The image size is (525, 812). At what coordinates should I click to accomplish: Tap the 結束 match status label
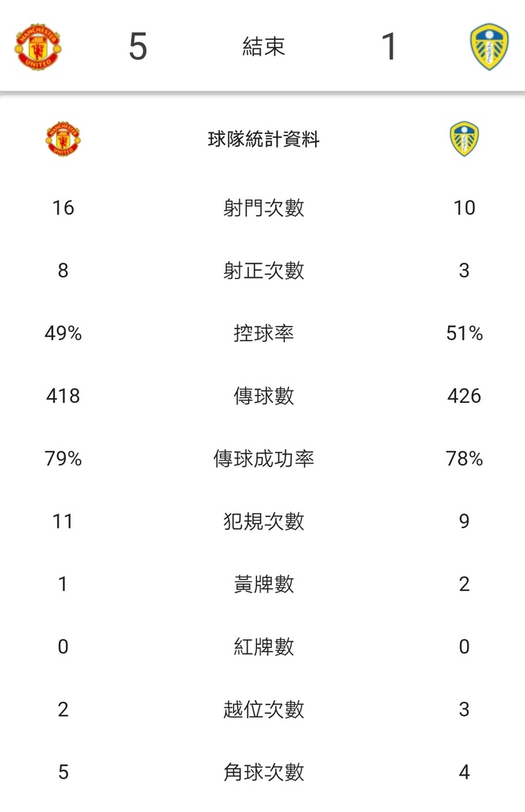[263, 47]
